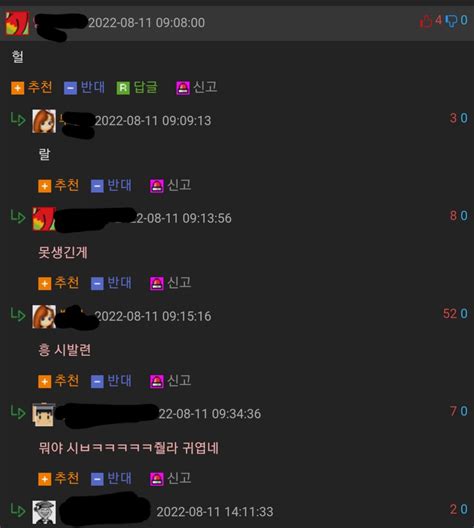This screenshot has height=528, width=474.
Task: Click 신고 under the 흥 시발련 comment
Action: [x=179, y=381]
